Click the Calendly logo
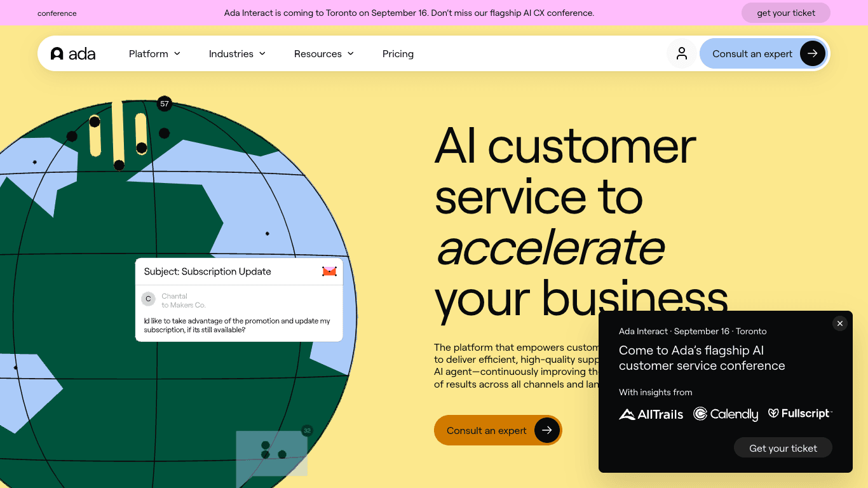Screen dimensions: 868x488 (x=726, y=414)
